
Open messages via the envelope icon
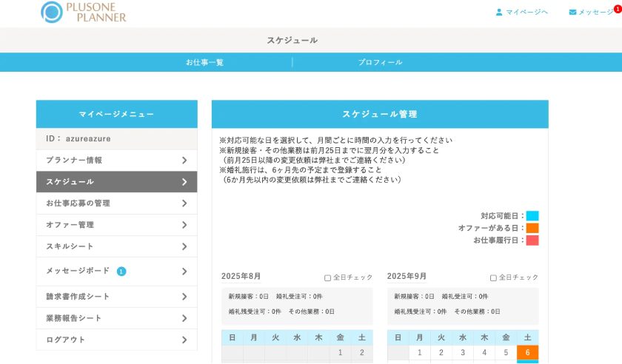[572, 12]
